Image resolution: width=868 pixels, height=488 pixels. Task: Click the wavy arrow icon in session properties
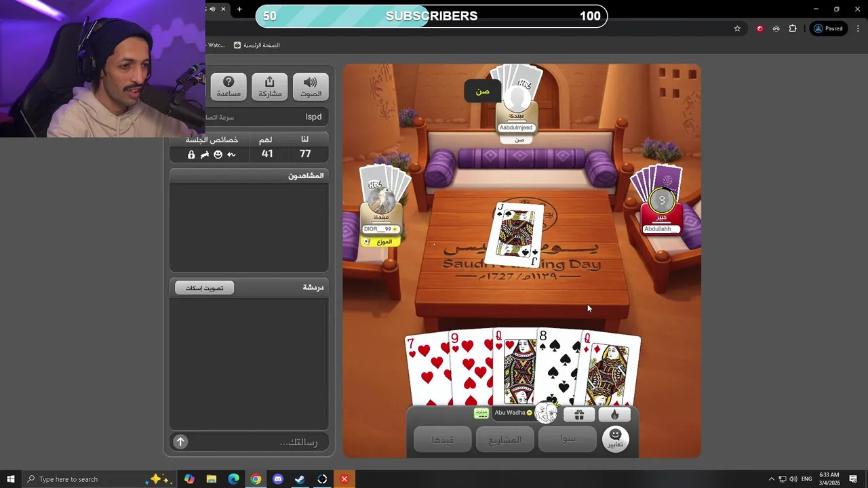231,155
